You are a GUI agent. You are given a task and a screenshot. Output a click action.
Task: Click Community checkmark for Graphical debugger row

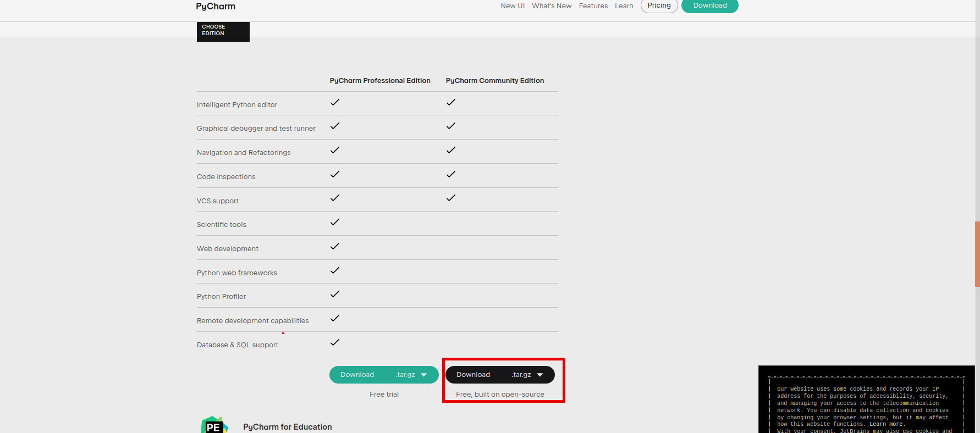point(451,126)
